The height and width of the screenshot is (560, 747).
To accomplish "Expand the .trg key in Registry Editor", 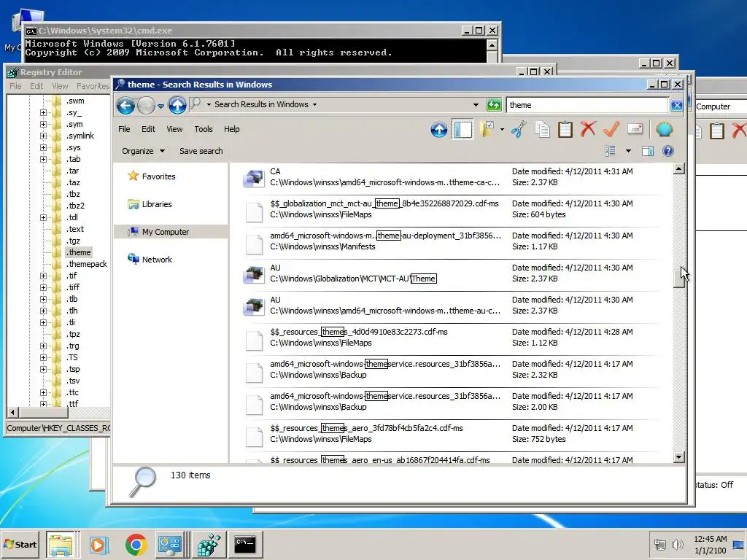I will 43,346.
